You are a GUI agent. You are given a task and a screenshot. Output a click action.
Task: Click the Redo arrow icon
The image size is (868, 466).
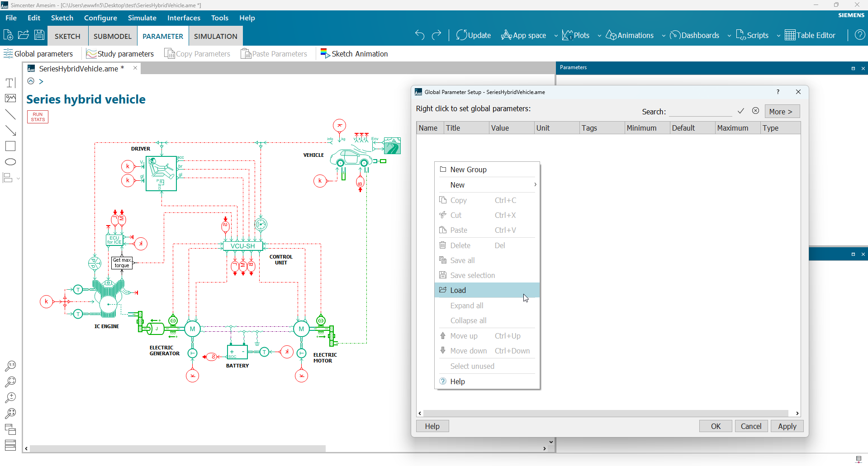coord(436,35)
